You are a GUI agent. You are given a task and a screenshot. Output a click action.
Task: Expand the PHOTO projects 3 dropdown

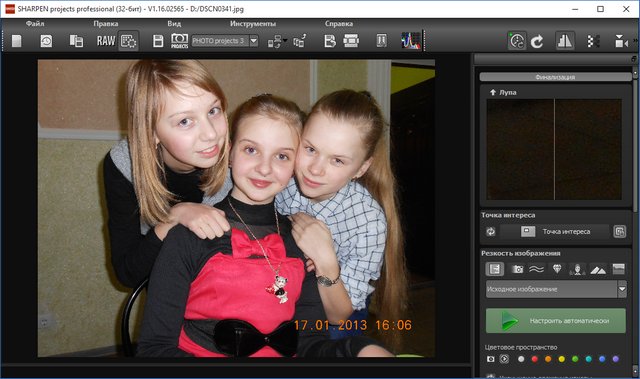(253, 41)
